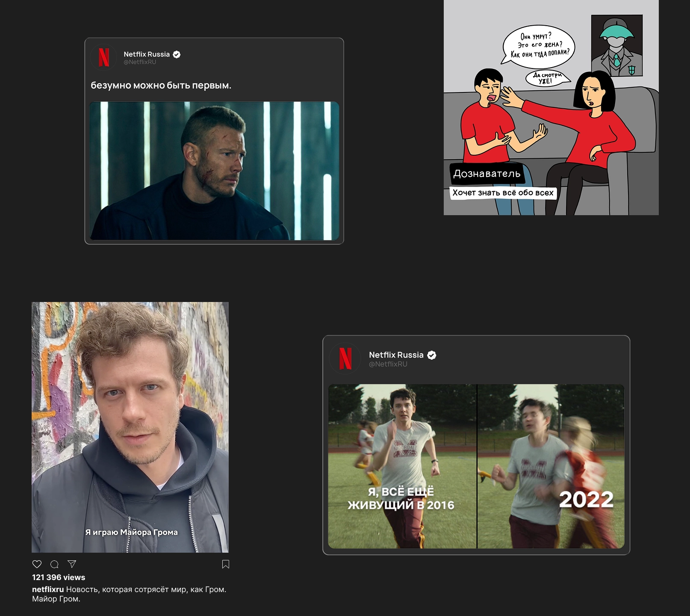Click the 121 396 views count
Image resolution: width=690 pixels, height=616 pixels.
pyautogui.click(x=59, y=577)
